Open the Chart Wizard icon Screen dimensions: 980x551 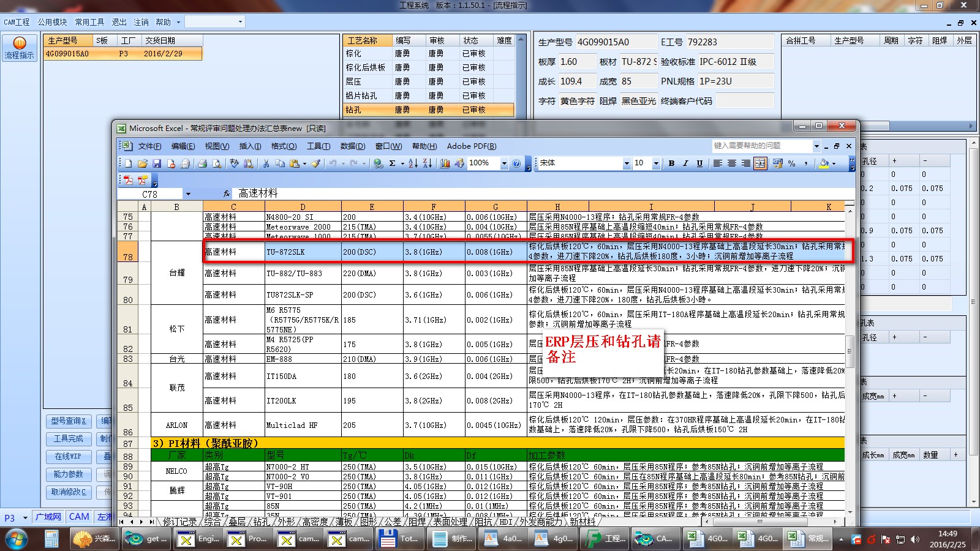click(445, 163)
